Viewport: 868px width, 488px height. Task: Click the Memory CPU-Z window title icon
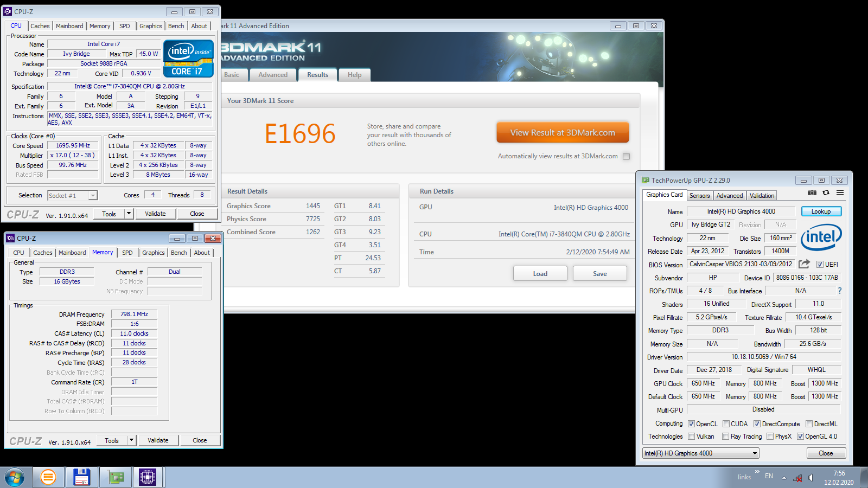tap(10, 238)
